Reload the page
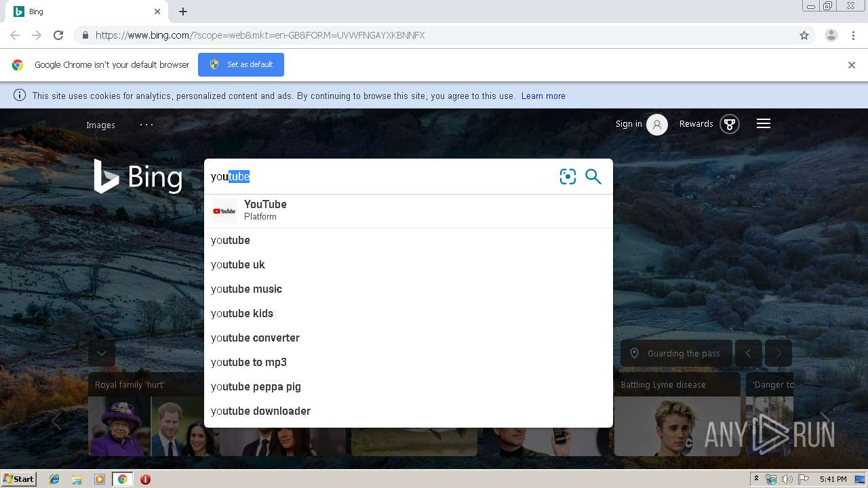The image size is (868, 488). (x=58, y=35)
